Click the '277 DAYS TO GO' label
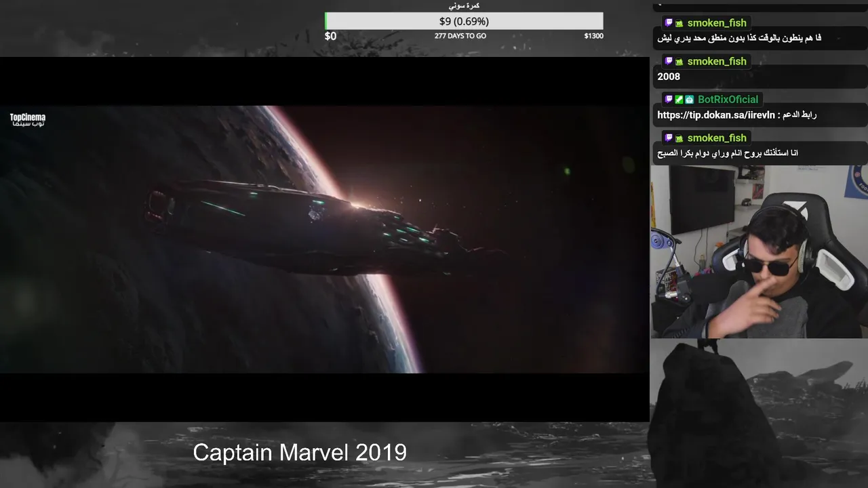This screenshot has height=488, width=868. pyautogui.click(x=460, y=36)
